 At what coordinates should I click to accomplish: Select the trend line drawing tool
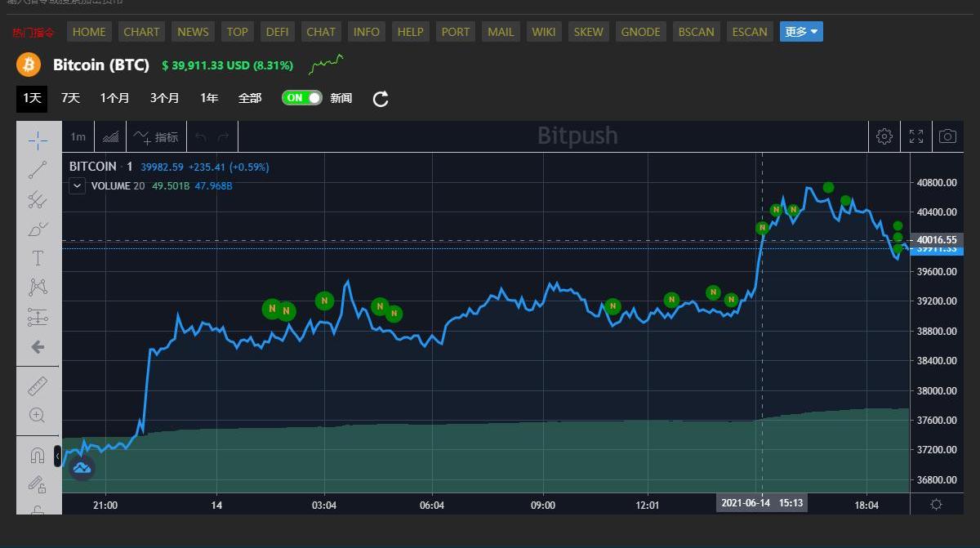click(x=38, y=170)
